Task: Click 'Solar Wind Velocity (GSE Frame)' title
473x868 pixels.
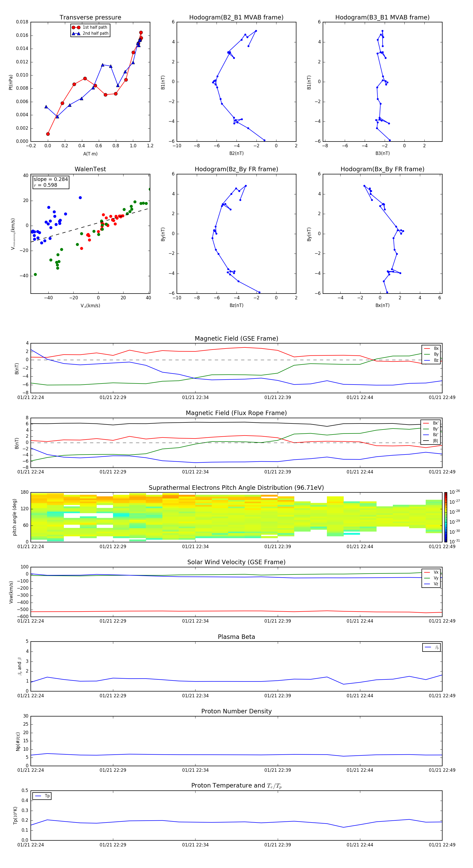Action: [x=236, y=562]
